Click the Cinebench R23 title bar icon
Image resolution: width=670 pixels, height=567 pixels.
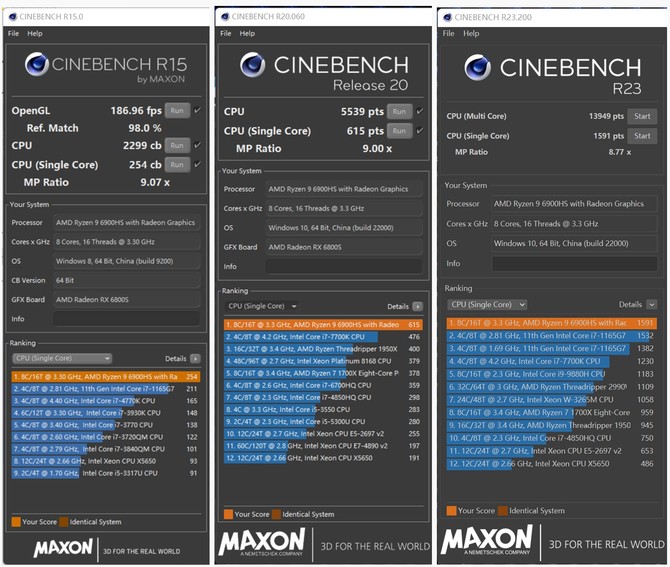446,17
